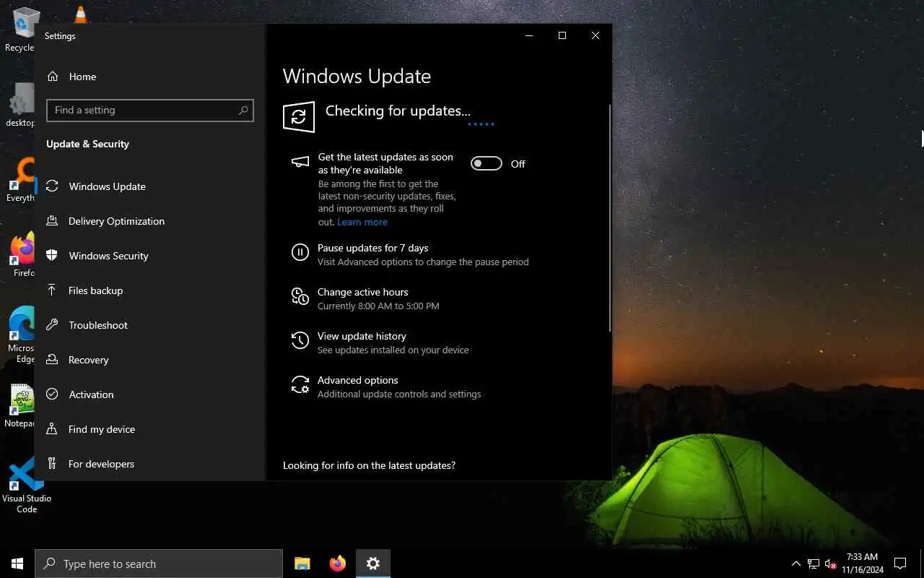The height and width of the screenshot is (578, 924).
Task: Click the pause circle icon
Action: [300, 252]
